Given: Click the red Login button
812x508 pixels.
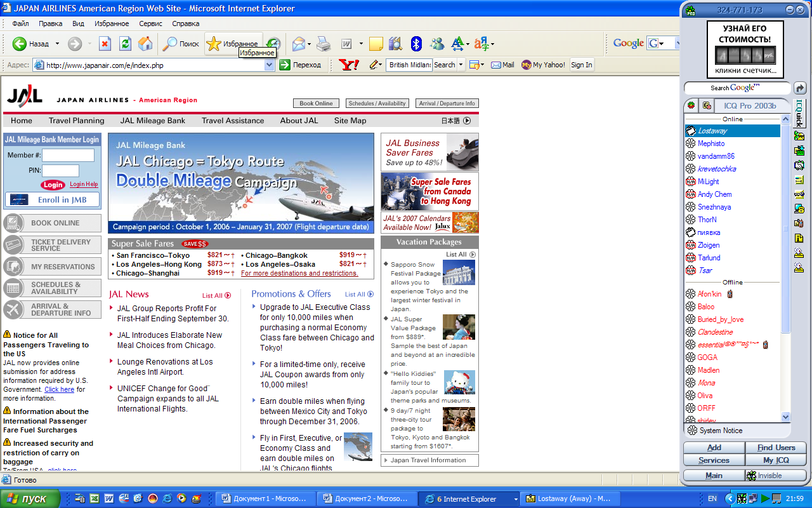Looking at the screenshot, I should pos(53,185).
